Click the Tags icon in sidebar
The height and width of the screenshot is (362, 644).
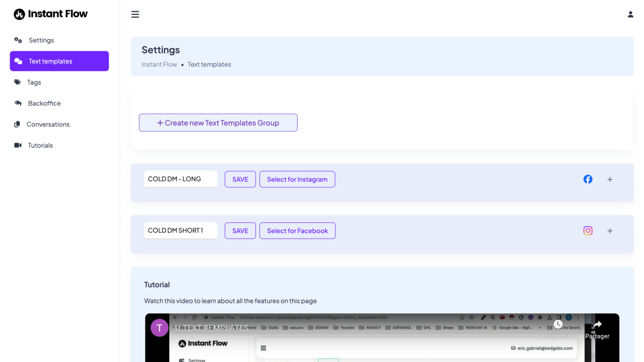[x=17, y=82]
